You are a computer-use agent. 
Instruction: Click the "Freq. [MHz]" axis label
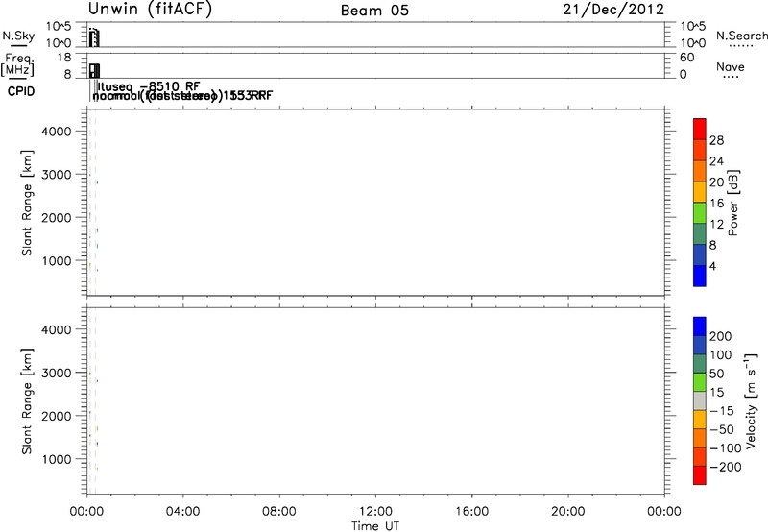17,65
